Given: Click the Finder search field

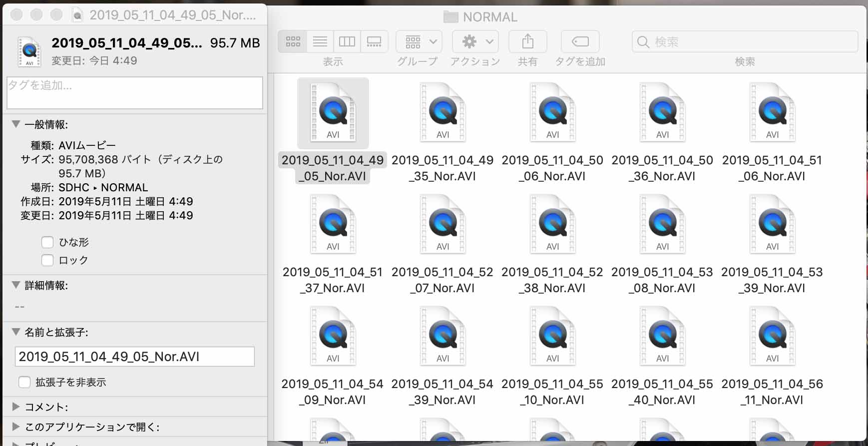Looking at the screenshot, I should (x=745, y=41).
